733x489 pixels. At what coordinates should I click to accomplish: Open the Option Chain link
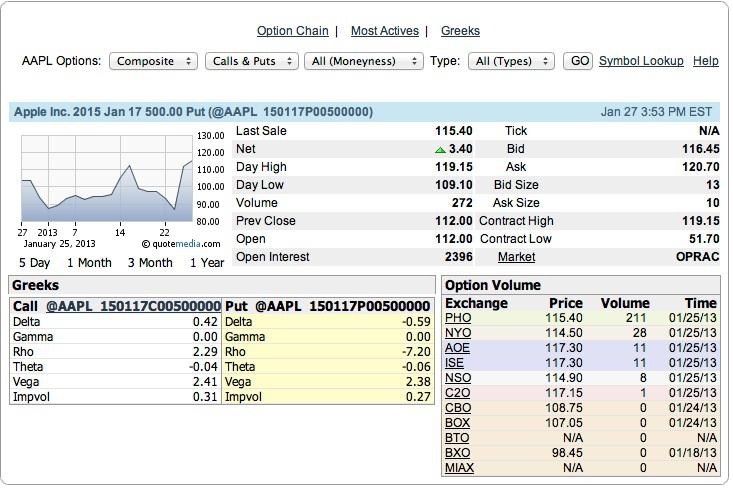tap(292, 32)
